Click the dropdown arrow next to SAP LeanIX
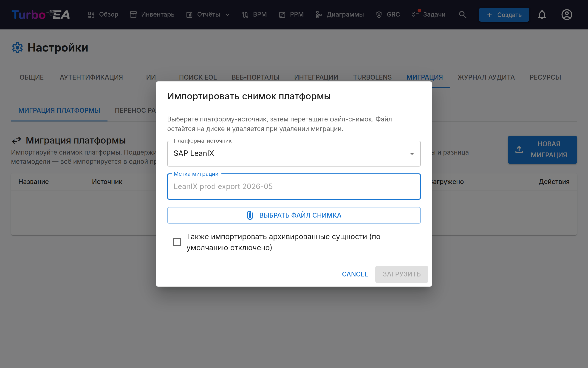 pyautogui.click(x=412, y=154)
